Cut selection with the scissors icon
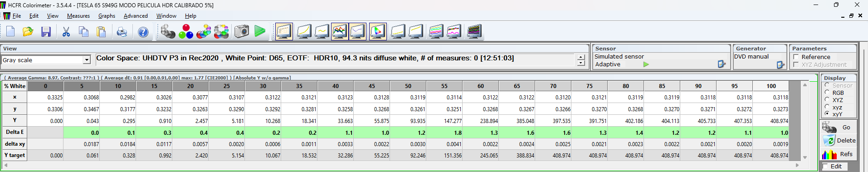The height and width of the screenshot is (172, 868). (66, 32)
